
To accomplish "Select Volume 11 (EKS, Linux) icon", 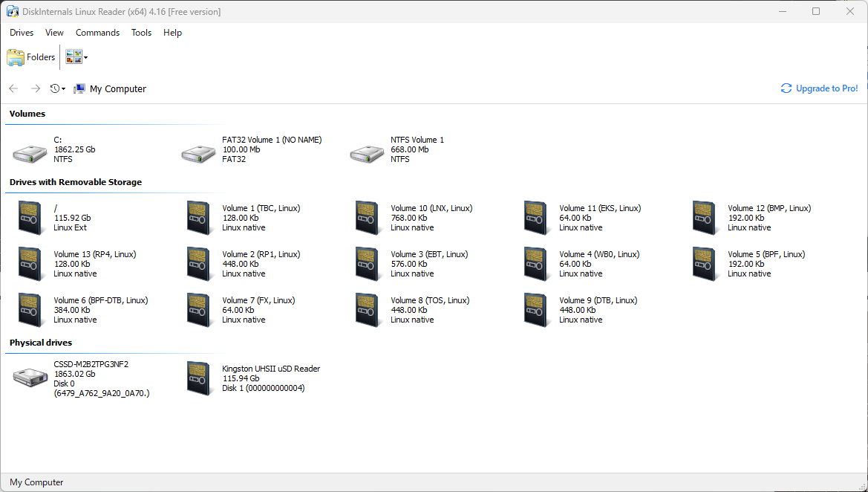I will point(536,218).
